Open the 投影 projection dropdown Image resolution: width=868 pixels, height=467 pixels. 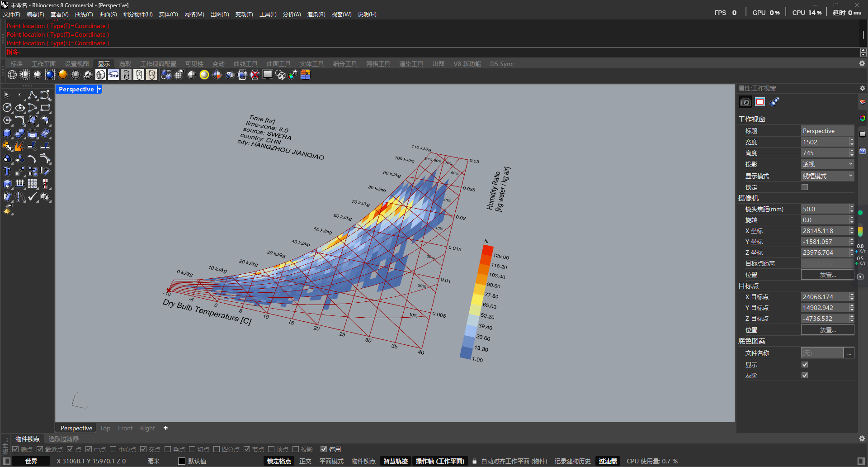(827, 164)
